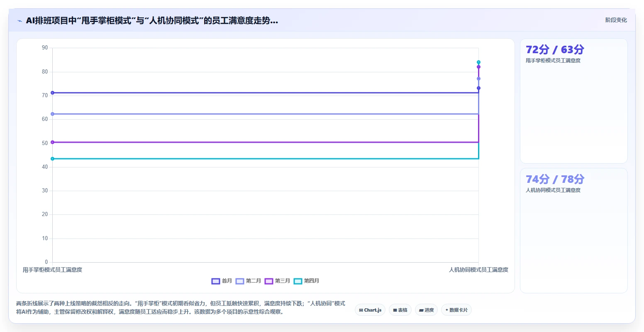Select the Chart.js tag

click(x=370, y=310)
